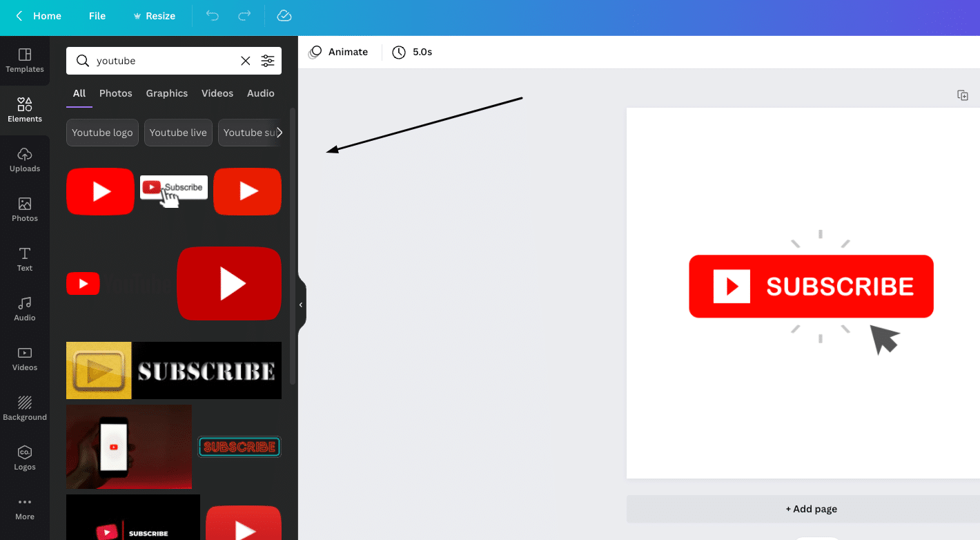Open the Templates panel
Viewport: 980px width, 540px height.
point(25,61)
